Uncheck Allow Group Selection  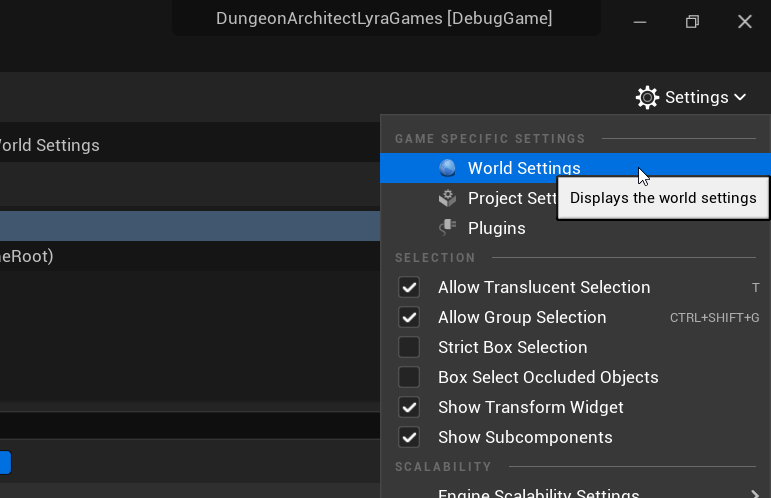pyautogui.click(x=409, y=318)
